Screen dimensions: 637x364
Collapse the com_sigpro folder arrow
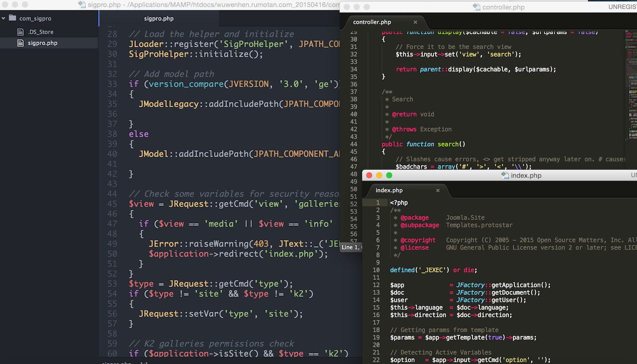[x=3, y=18]
